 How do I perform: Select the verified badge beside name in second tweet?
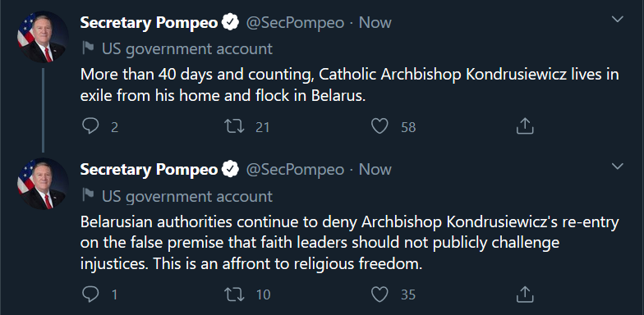coord(230,169)
